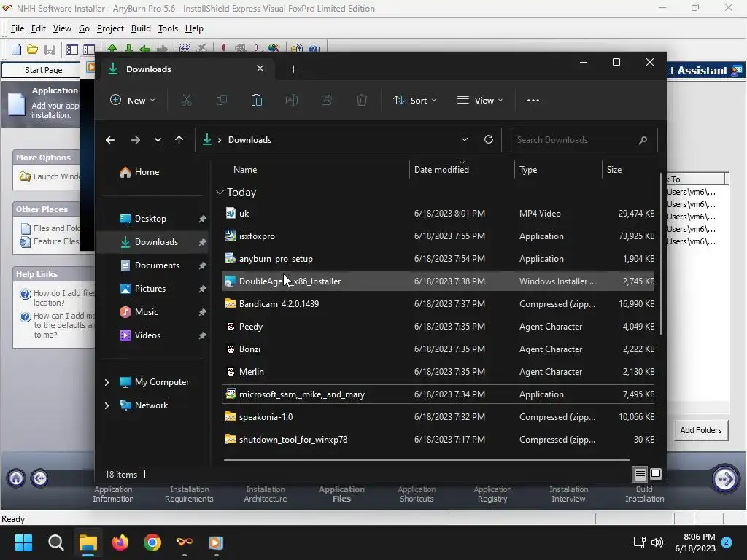Click the InstallShield next-page round arrow button
747x560 pixels.
pyautogui.click(x=724, y=478)
